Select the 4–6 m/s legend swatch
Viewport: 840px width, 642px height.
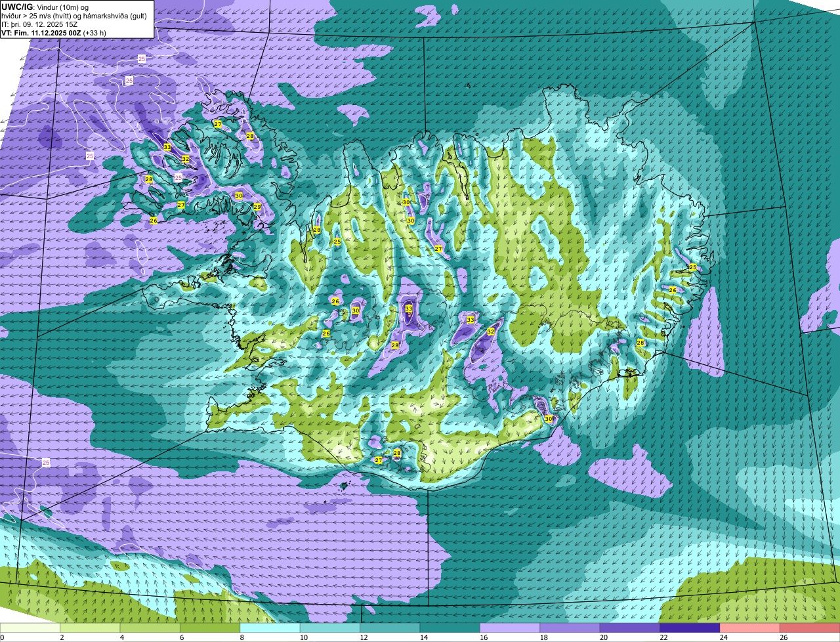click(150, 628)
